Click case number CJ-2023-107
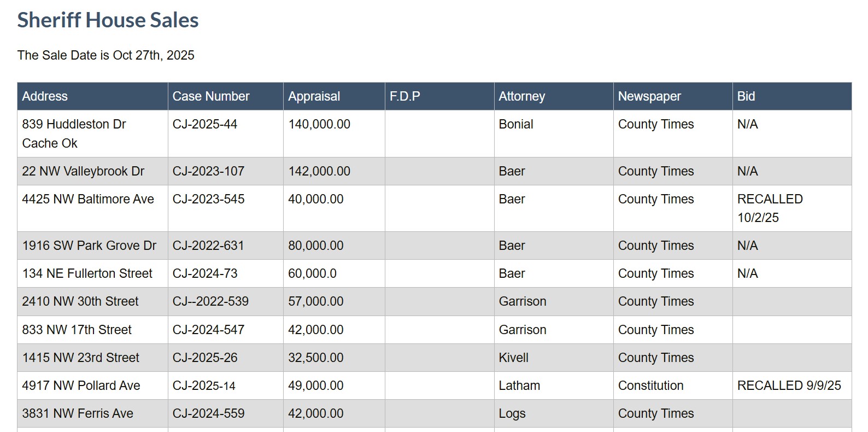 coord(208,171)
